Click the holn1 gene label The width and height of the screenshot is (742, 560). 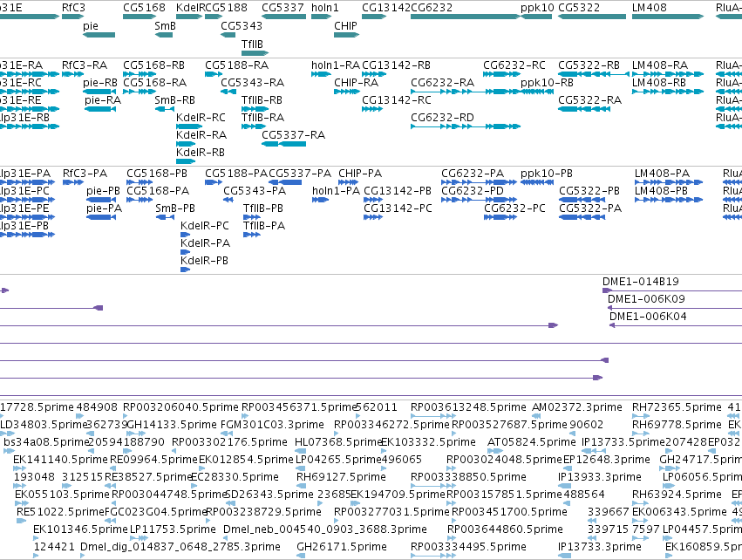tap(325, 8)
